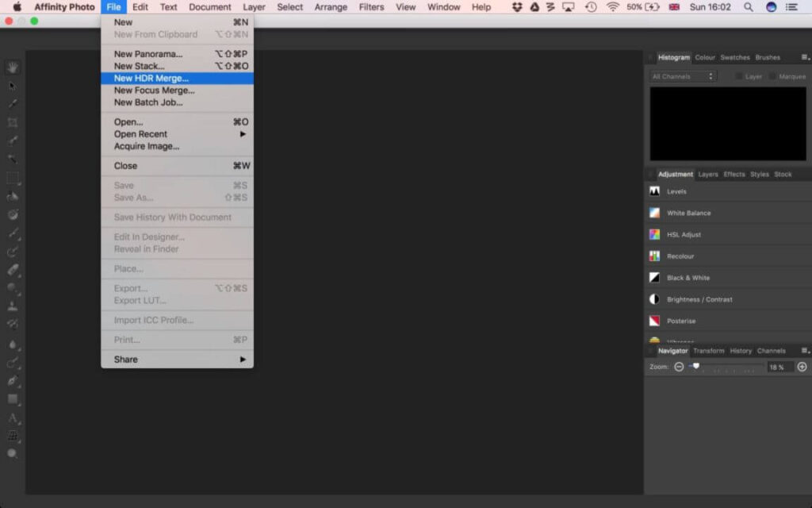Open the Histogram panel options menu
The height and width of the screenshot is (508, 812).
point(806,57)
